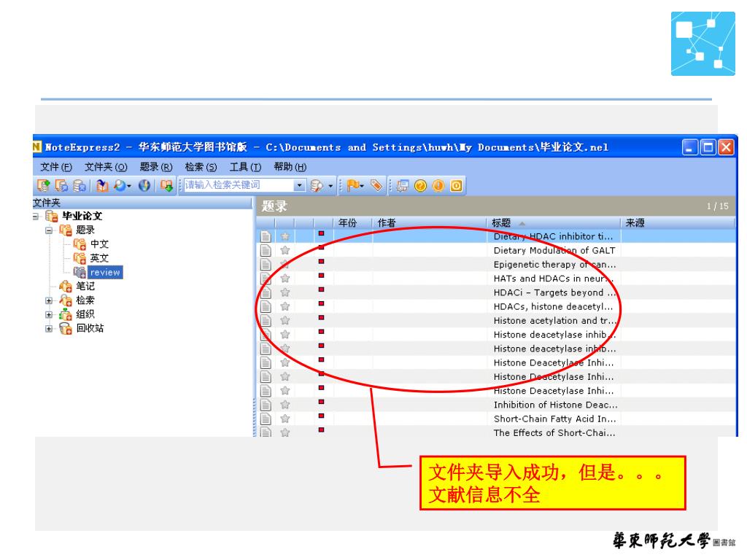Click the yellow help question icon

click(x=420, y=185)
